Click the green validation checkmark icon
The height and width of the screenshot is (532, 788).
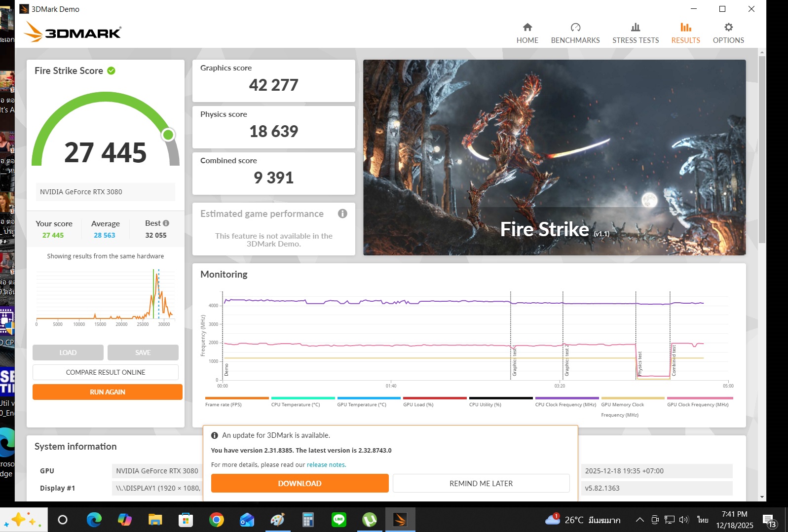coord(112,71)
